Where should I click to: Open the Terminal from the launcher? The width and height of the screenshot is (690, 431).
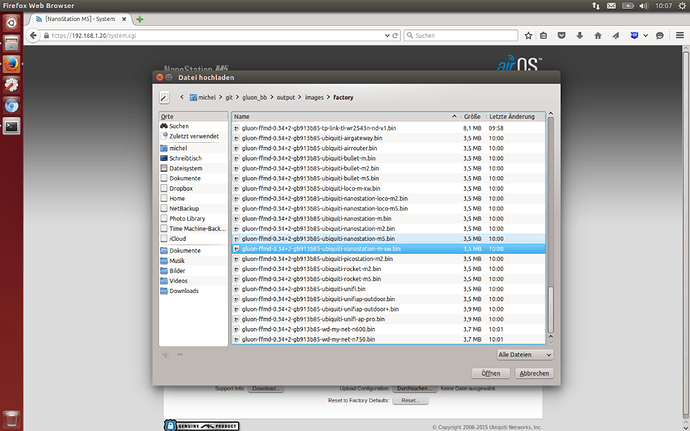[11, 126]
